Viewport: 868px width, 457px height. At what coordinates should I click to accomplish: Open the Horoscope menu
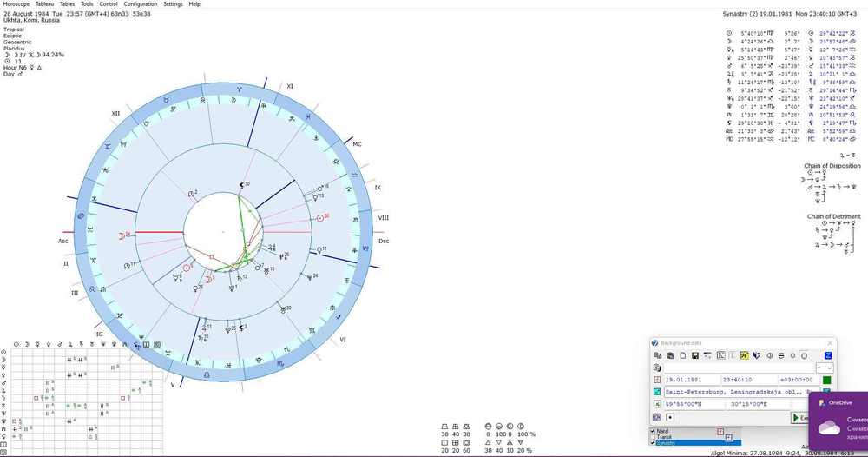(x=16, y=3)
